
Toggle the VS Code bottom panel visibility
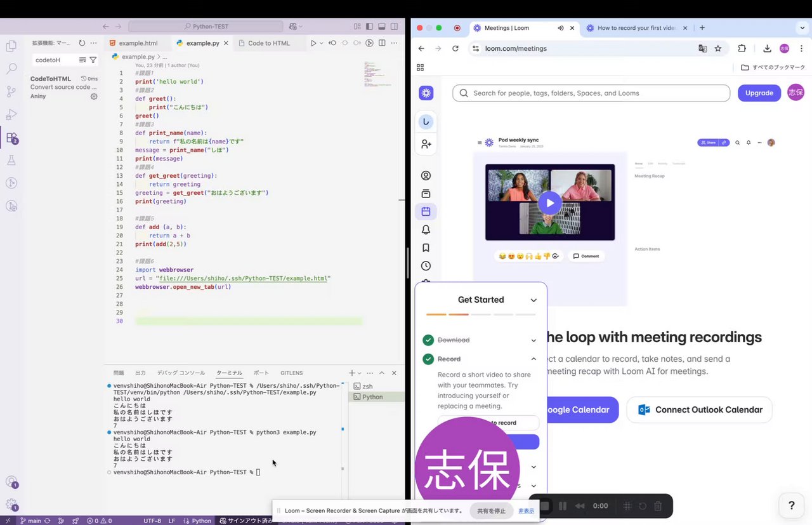tap(382, 27)
